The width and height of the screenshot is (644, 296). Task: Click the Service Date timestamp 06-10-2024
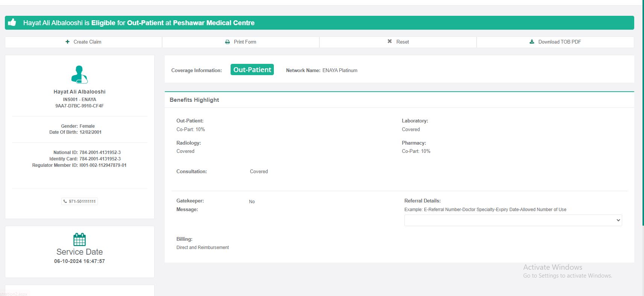point(79,261)
